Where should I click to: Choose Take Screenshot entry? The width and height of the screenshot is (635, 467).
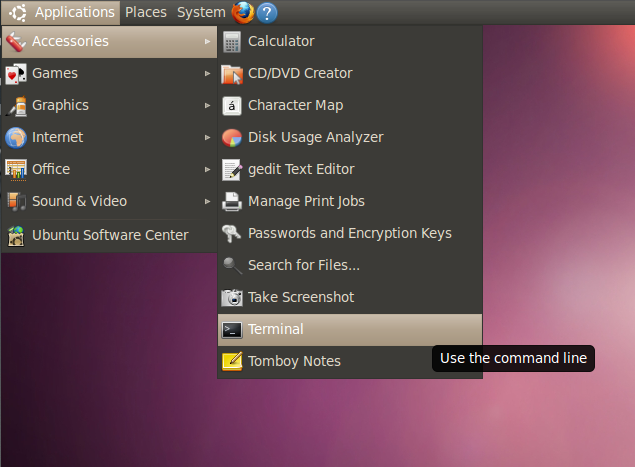350,297
